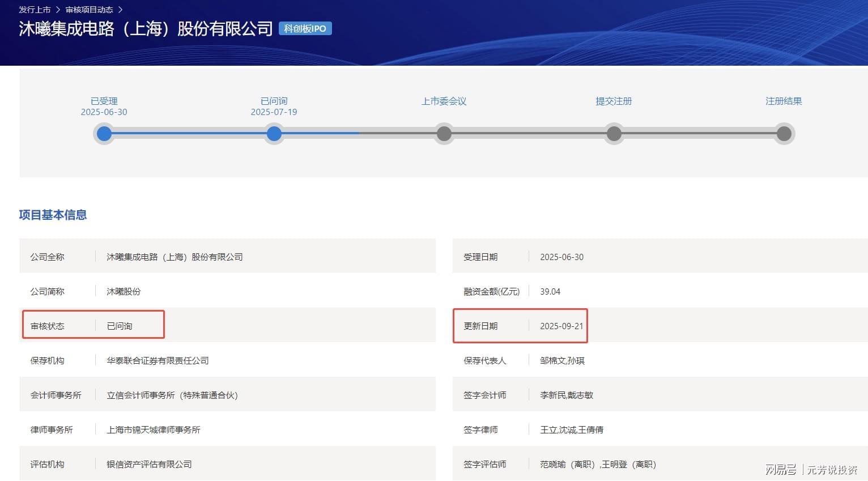
Task: Click the 科创板IPO badge
Action: (x=305, y=28)
